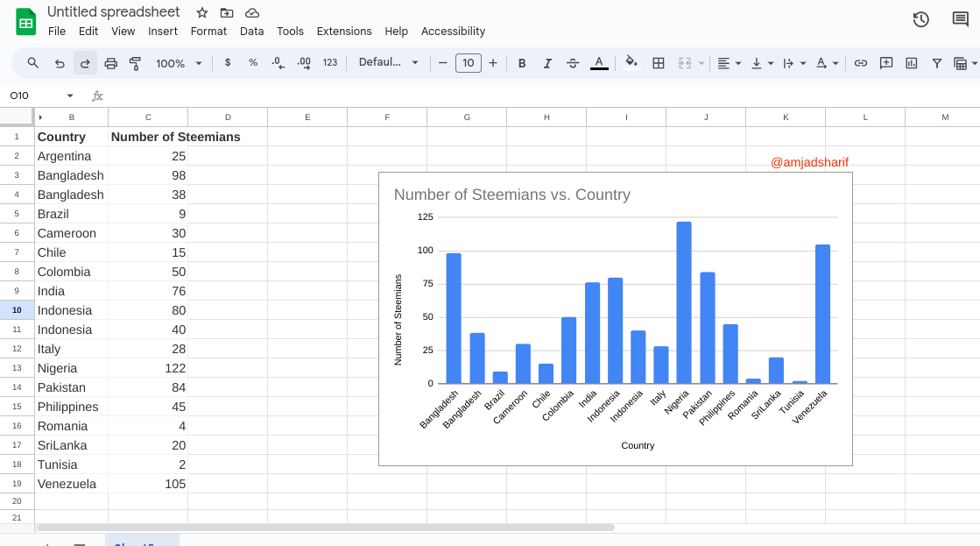
Task: Expand hidden column A arrow
Action: click(x=40, y=117)
